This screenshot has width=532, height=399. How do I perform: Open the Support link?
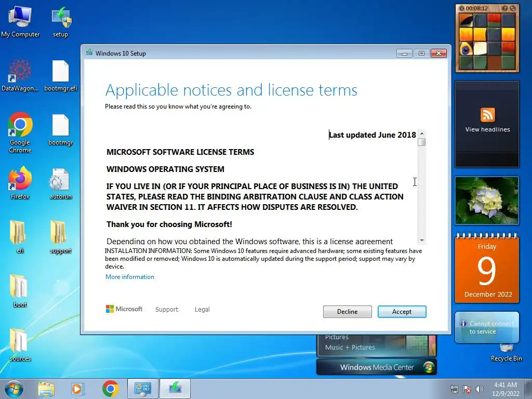point(167,310)
